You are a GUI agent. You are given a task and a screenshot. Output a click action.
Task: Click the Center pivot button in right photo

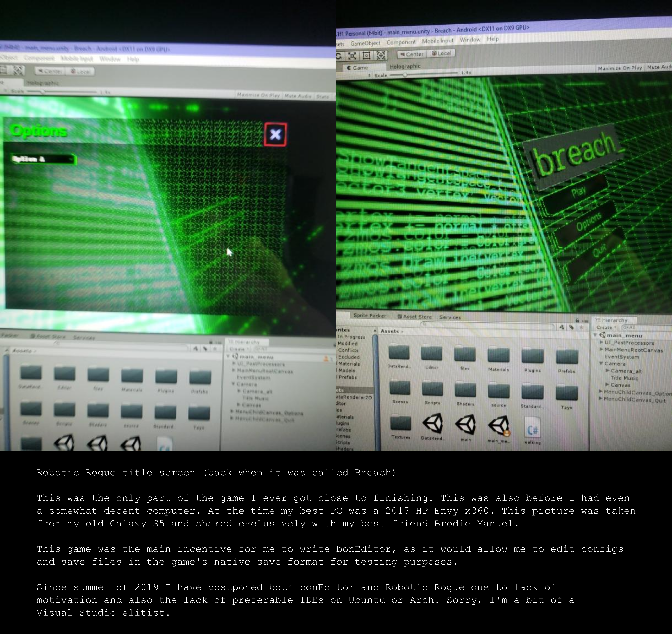(x=411, y=54)
